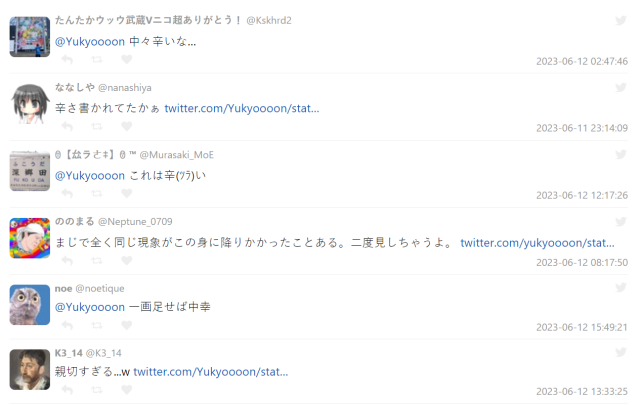
Task: Open Twitter bird icon on nanashiya tweet
Action: pos(621,87)
